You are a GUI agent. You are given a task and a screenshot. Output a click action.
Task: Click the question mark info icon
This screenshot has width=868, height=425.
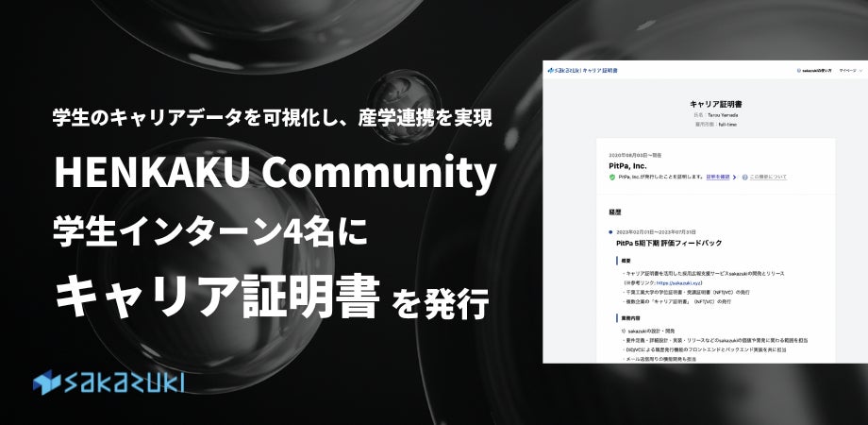744,178
